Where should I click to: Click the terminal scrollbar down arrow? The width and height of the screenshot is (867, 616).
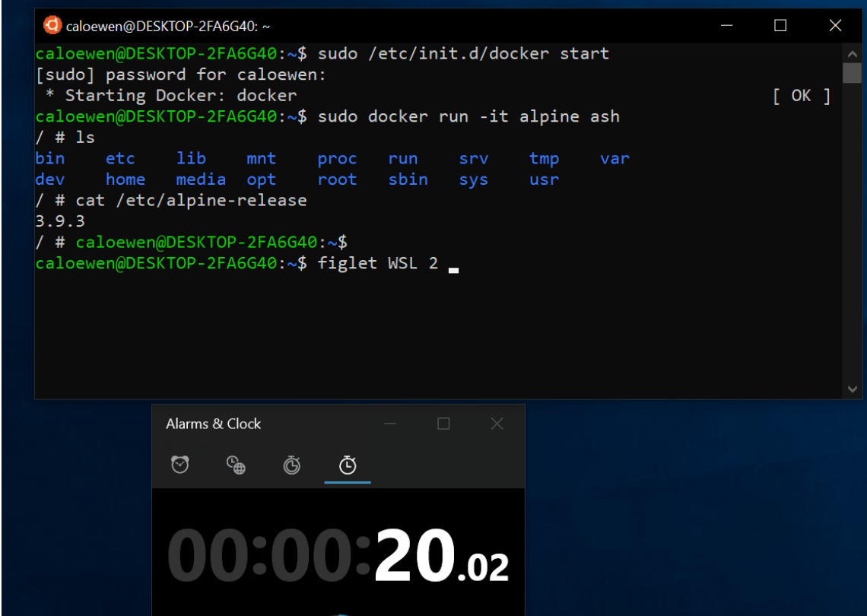click(x=852, y=389)
